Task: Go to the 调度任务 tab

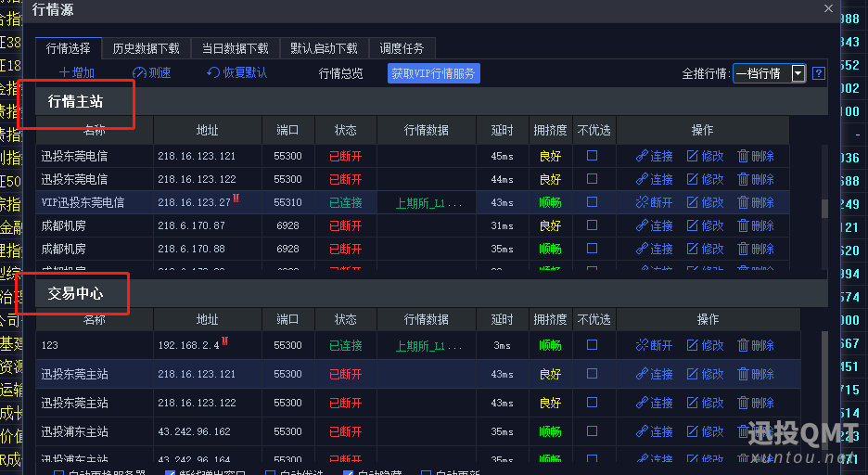Action: pos(402,49)
